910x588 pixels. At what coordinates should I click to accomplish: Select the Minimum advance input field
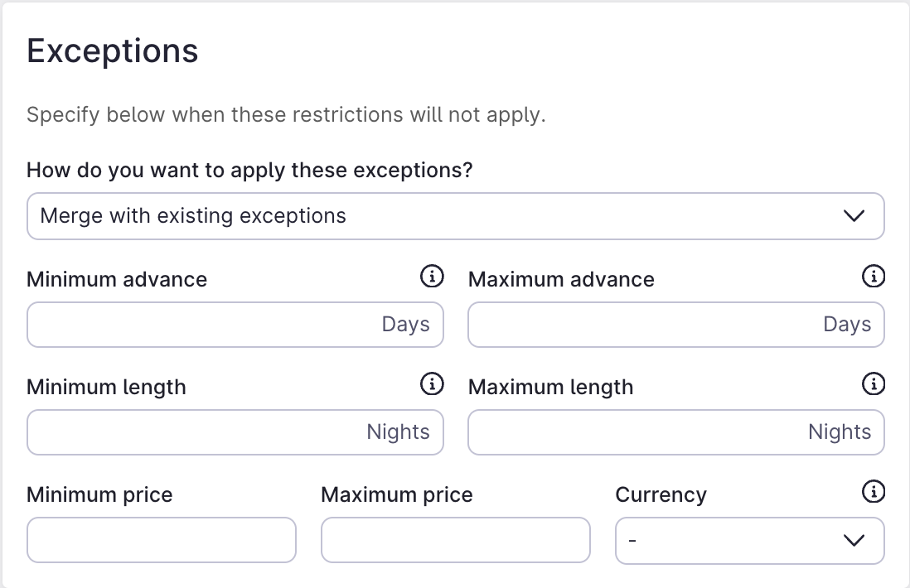pyautogui.click(x=207, y=325)
